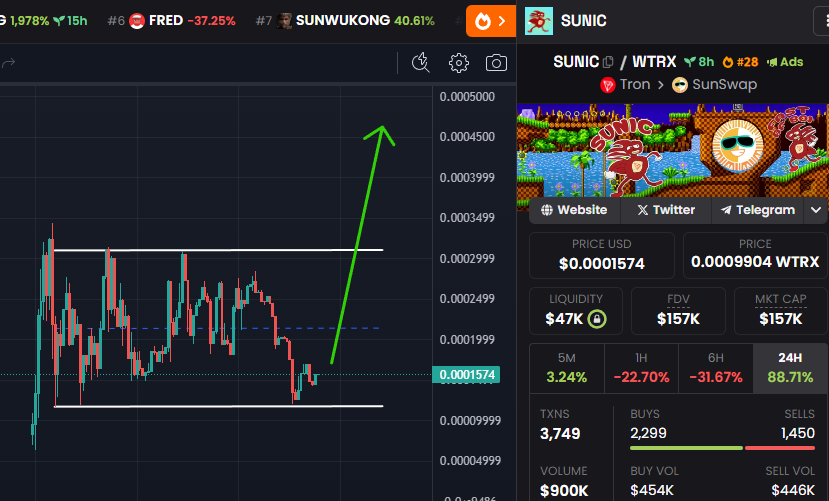The image size is (829, 501).
Task: Click the BUYS 2,299 value
Action: [x=648, y=433]
